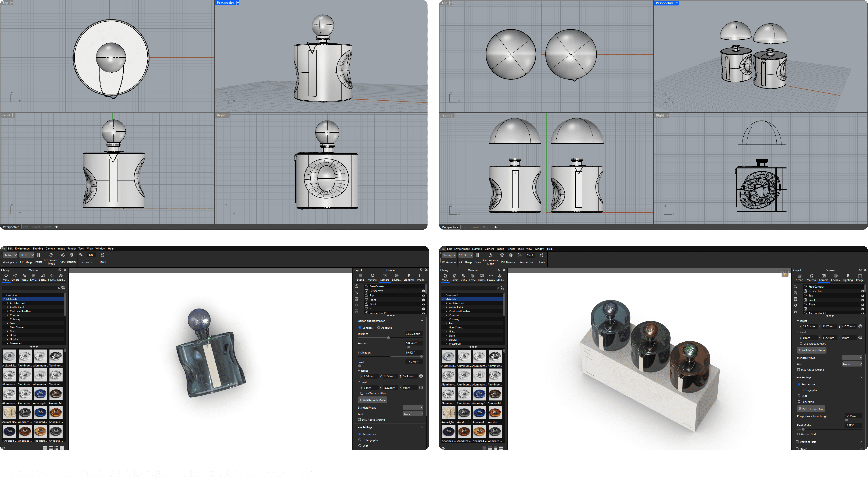Click the Azimuth slider handle
The image size is (868, 490).
tap(409, 347)
